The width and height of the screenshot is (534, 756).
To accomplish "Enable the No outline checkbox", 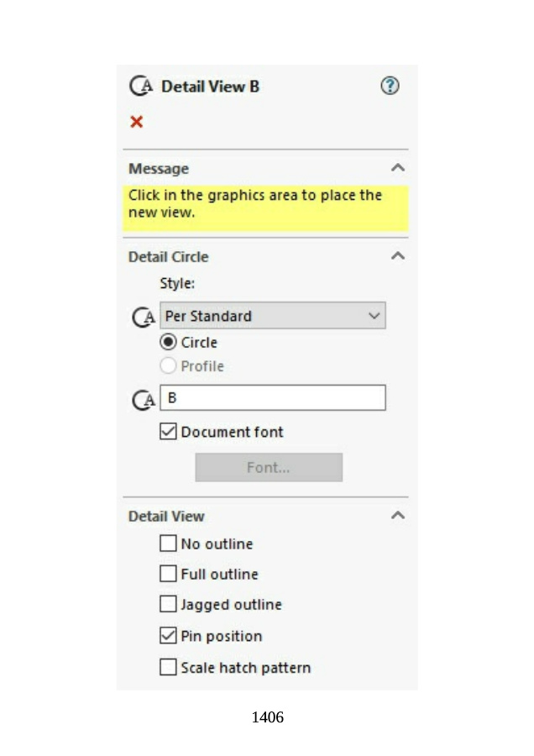I will (x=168, y=543).
